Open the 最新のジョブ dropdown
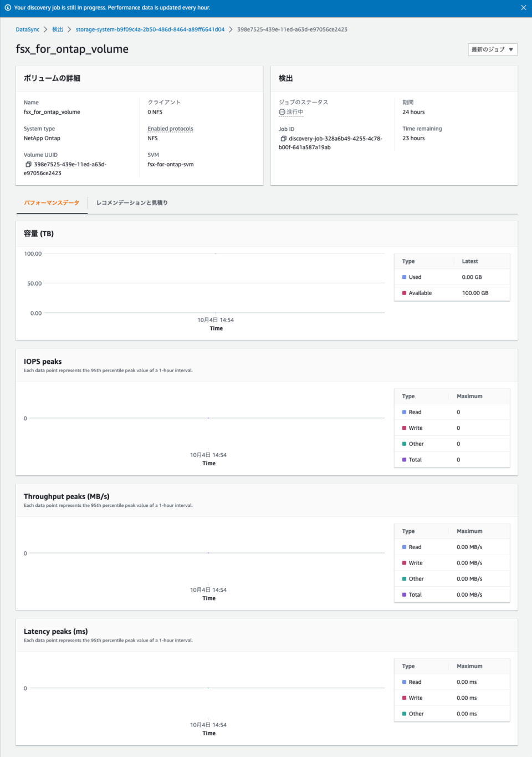Screen dimensions: 532x757 (492, 49)
